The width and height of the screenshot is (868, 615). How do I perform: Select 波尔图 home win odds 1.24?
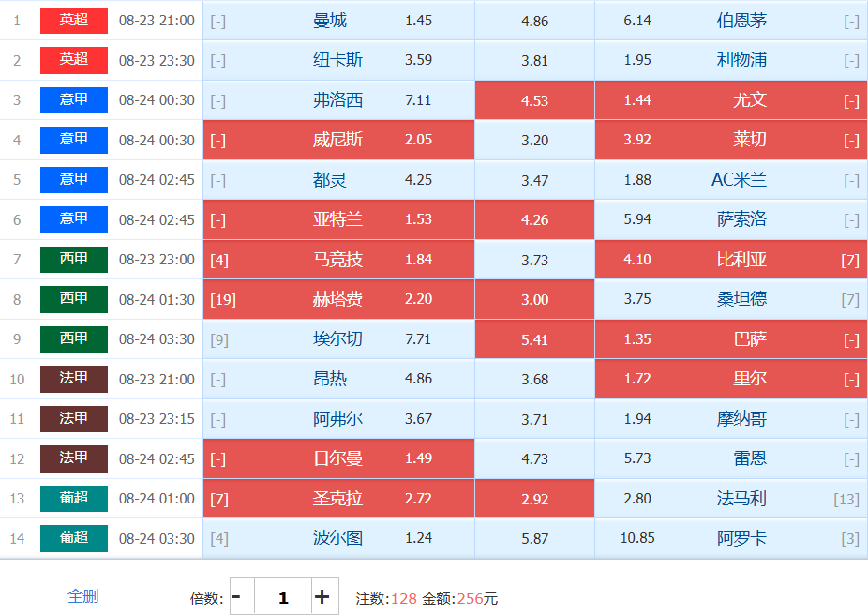click(338, 539)
